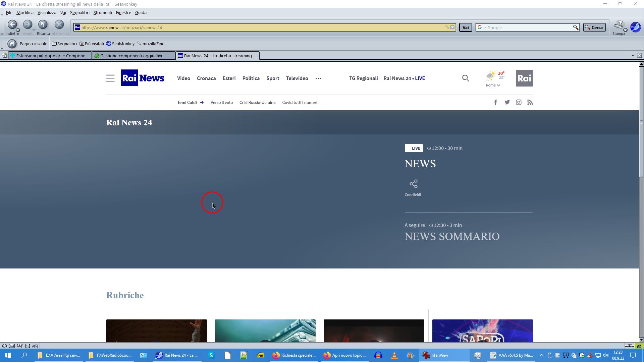Switch to IrfanView in the taskbar

444,355
